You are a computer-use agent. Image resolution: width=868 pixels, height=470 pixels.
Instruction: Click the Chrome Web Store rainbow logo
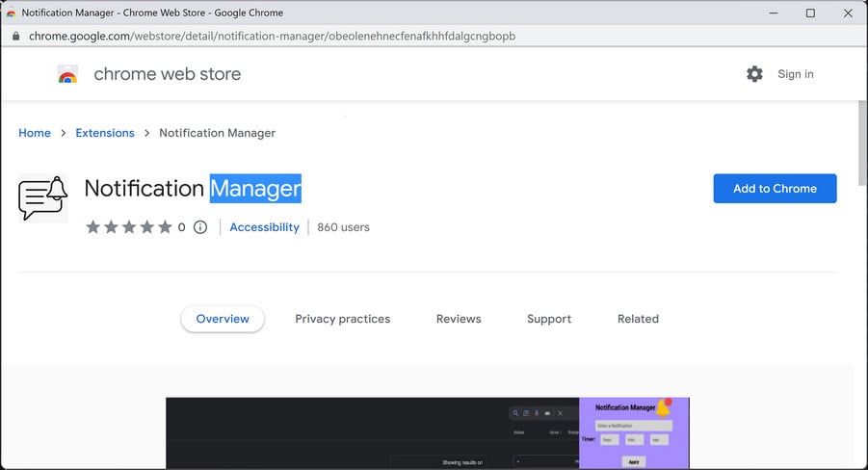coord(67,74)
